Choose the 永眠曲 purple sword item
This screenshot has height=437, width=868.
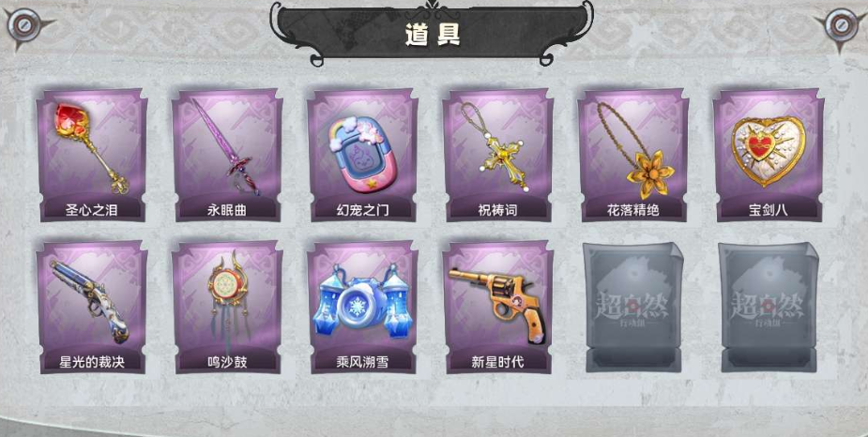[x=227, y=155]
